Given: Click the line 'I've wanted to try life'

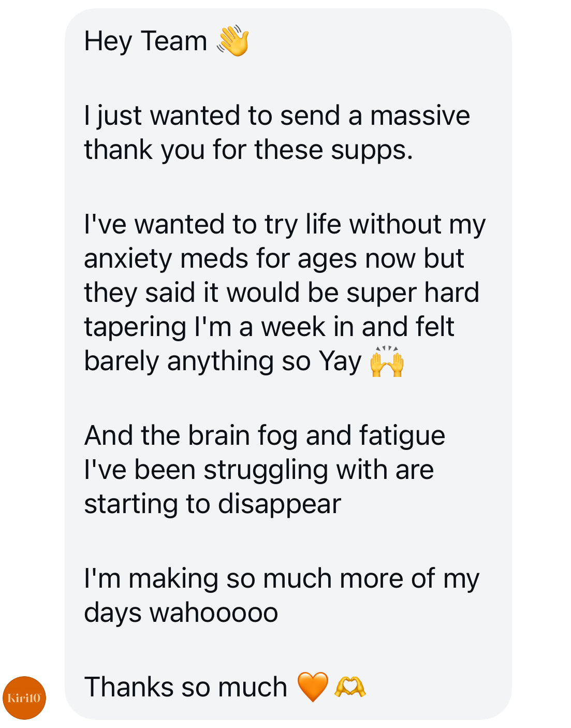Looking at the screenshot, I should click(x=285, y=225).
